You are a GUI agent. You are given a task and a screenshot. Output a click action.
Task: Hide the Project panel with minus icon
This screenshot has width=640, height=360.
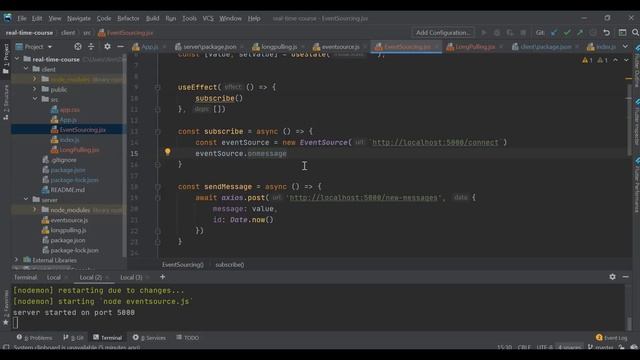[120, 47]
